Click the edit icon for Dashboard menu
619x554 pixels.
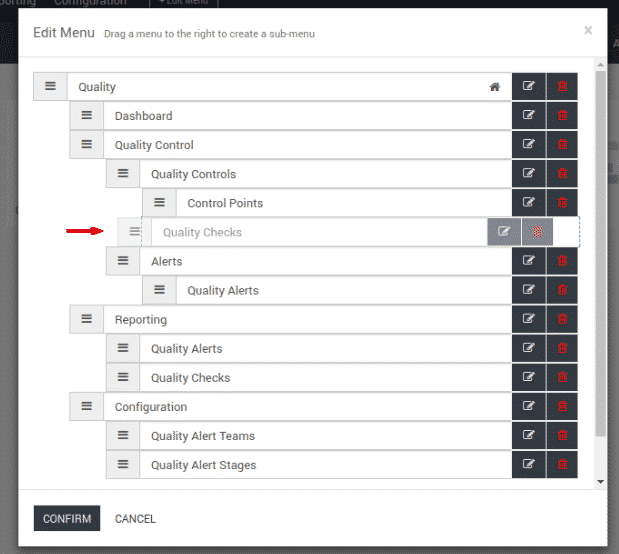pos(529,116)
